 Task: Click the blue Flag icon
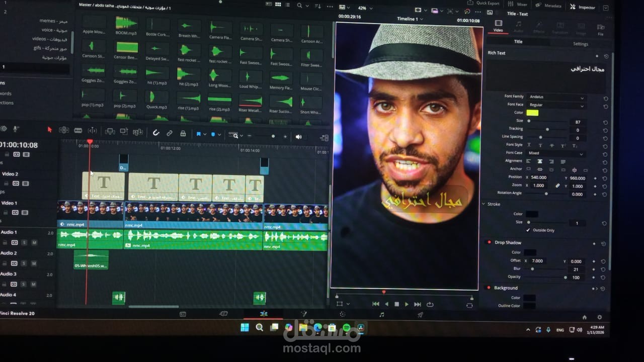coord(198,134)
